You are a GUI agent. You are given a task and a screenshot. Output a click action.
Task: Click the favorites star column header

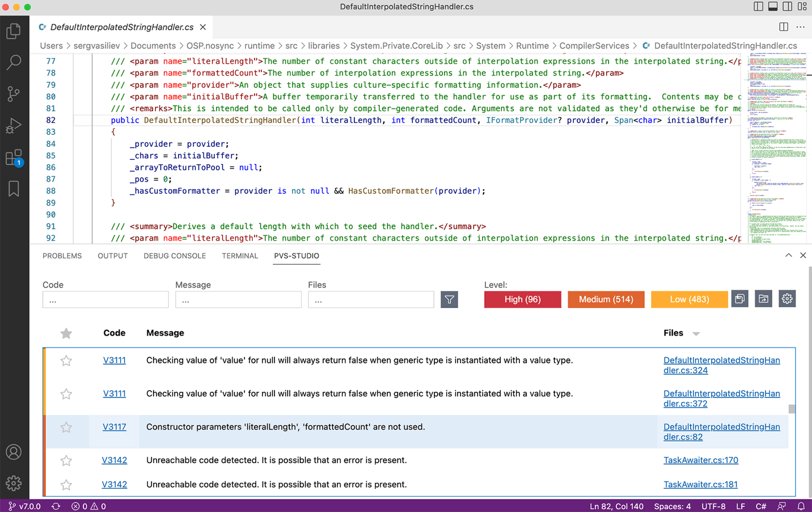[x=66, y=333]
